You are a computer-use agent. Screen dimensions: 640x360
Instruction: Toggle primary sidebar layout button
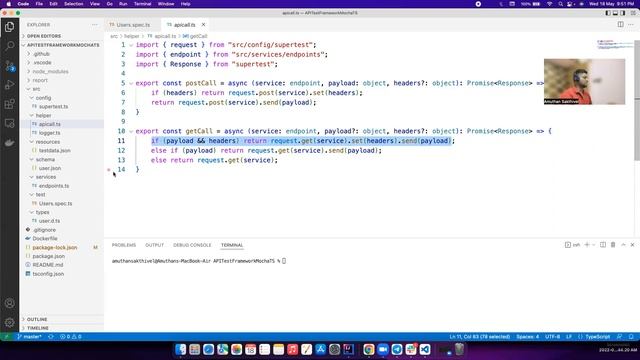click(x=608, y=13)
